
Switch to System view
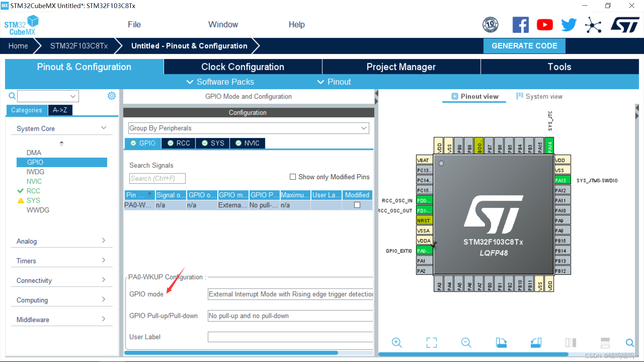click(539, 97)
